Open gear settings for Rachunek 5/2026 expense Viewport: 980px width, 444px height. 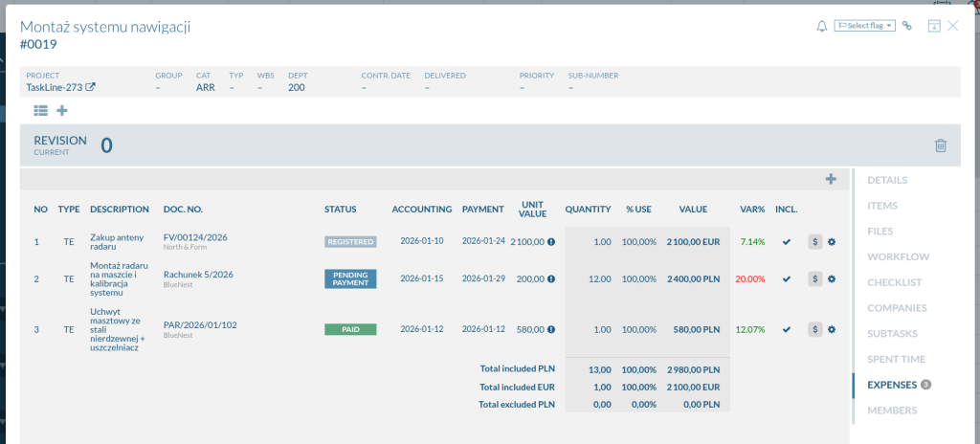(831, 278)
